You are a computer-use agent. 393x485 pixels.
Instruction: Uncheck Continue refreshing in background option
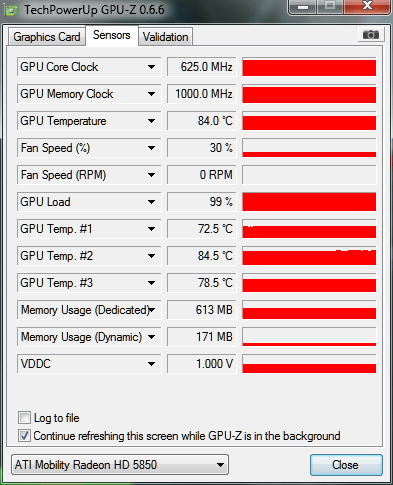coord(24,436)
